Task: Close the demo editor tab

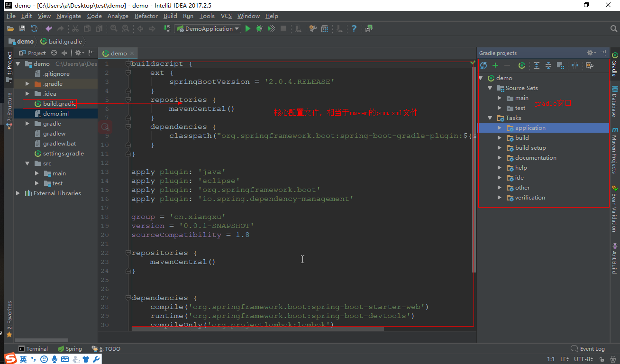Action: 132,53
